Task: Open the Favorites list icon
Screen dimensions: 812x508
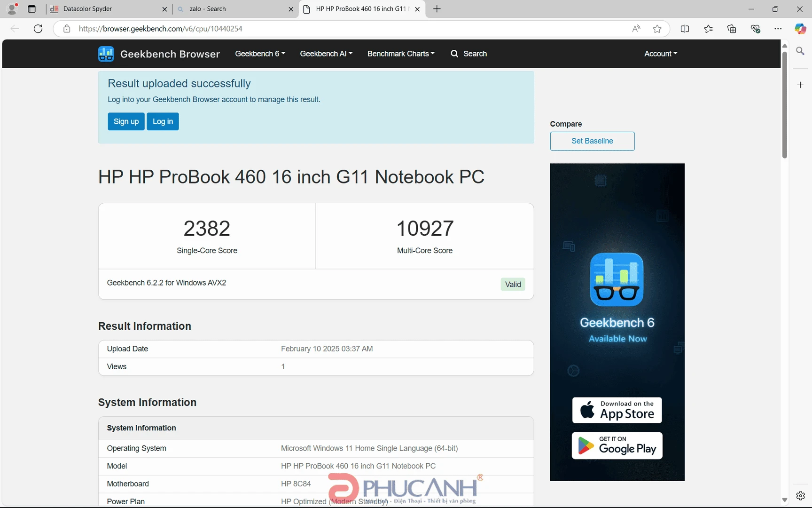Action: click(x=708, y=29)
